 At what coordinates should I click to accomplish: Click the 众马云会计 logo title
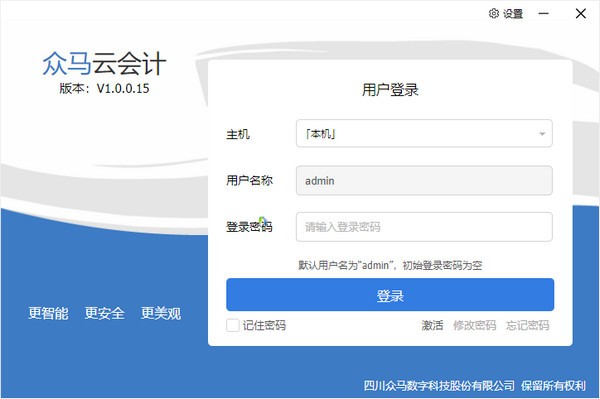pyautogui.click(x=104, y=64)
